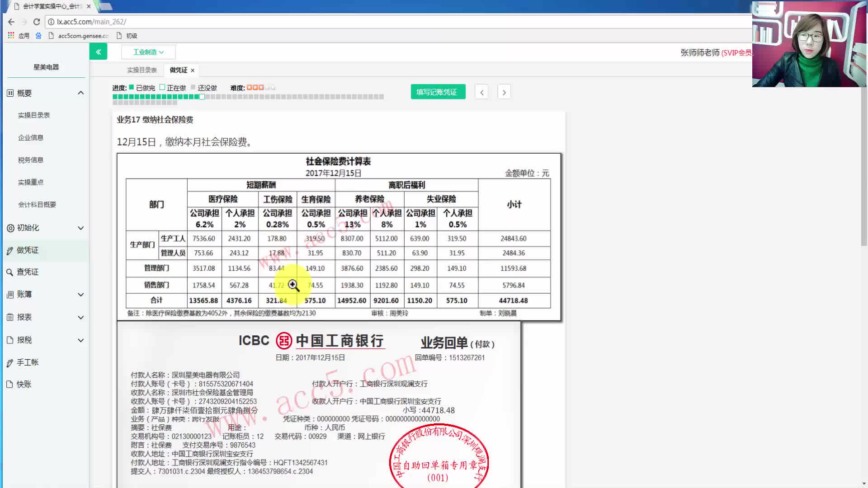Screen dimensions: 868x488
Task: Click the 初始化 initialization gear icon
Action: point(10,228)
